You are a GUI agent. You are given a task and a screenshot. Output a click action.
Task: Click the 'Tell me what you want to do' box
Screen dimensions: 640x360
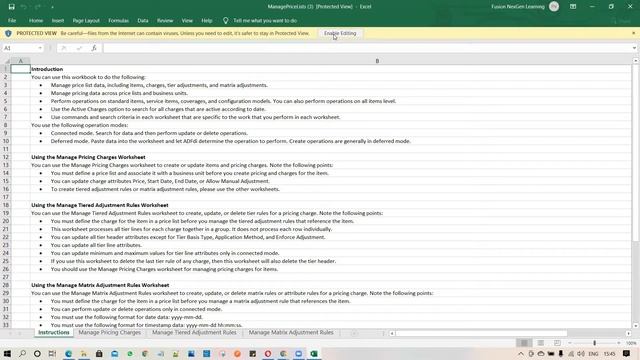point(265,20)
